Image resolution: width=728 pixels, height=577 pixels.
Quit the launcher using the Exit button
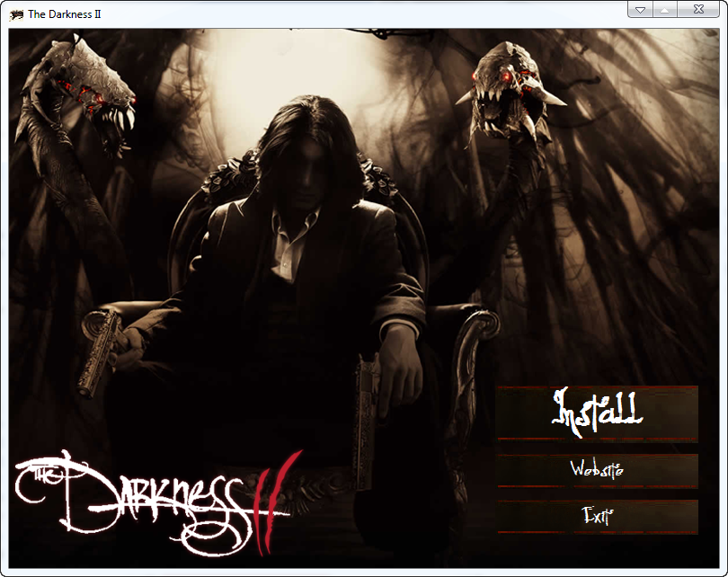pos(598,516)
